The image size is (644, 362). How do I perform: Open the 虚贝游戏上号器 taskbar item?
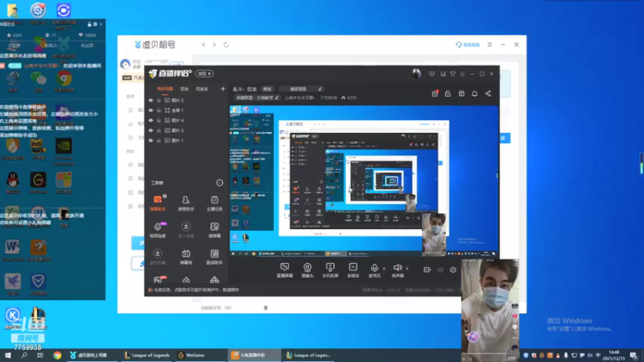tap(89, 355)
